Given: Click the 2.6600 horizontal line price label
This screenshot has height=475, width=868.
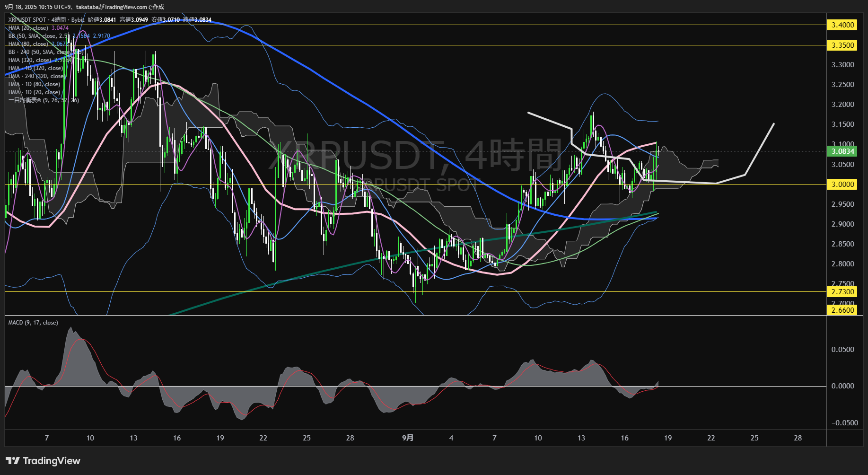Looking at the screenshot, I should (x=842, y=310).
